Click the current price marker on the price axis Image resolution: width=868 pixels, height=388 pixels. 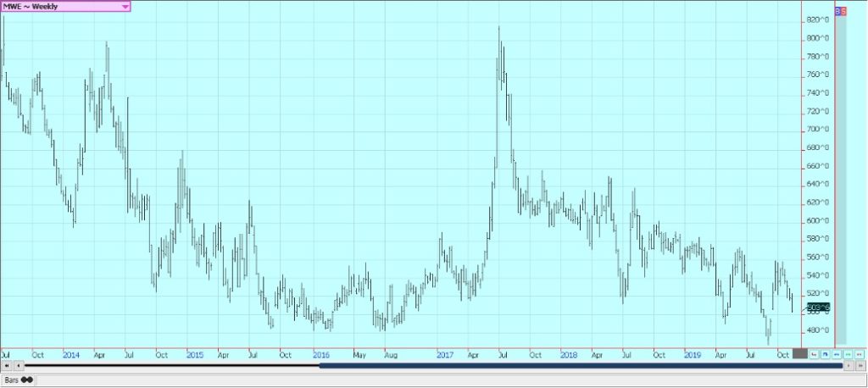818,307
